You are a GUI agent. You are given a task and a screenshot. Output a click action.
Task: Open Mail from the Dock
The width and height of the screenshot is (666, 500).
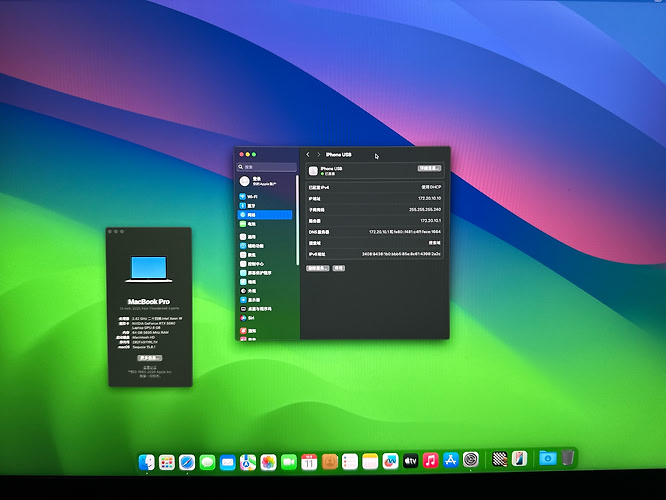228,462
